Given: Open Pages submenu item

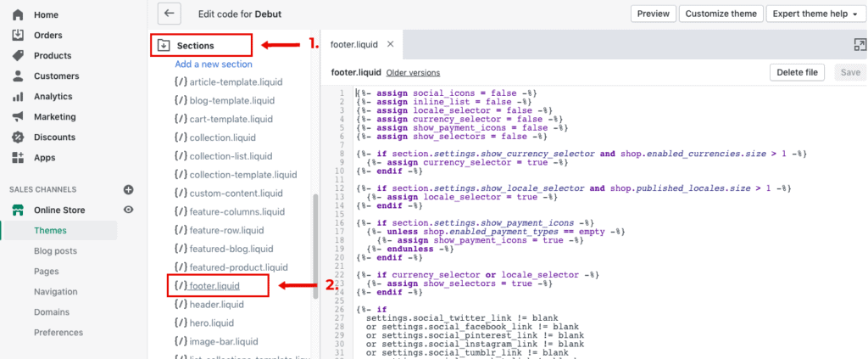Looking at the screenshot, I should [47, 272].
